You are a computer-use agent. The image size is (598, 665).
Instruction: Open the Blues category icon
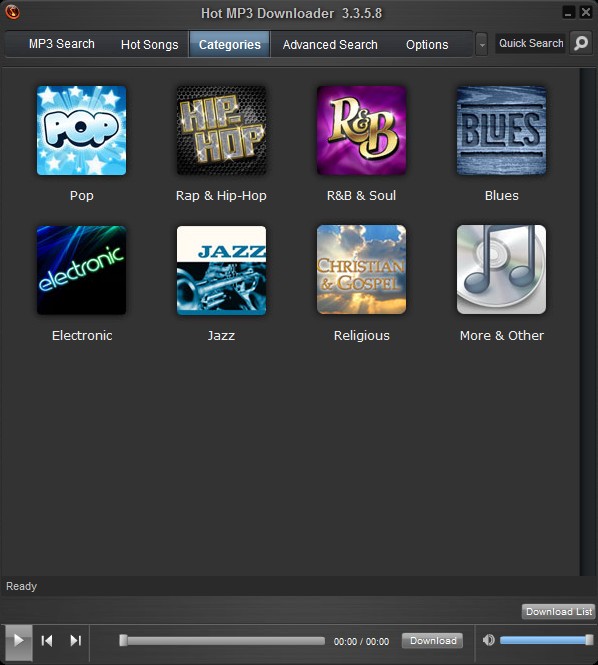pyautogui.click(x=501, y=131)
